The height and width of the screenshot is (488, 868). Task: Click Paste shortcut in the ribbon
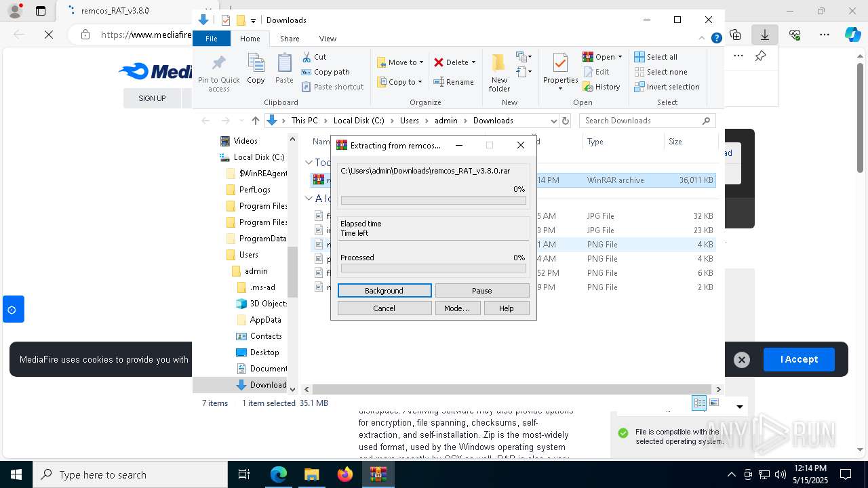click(332, 87)
